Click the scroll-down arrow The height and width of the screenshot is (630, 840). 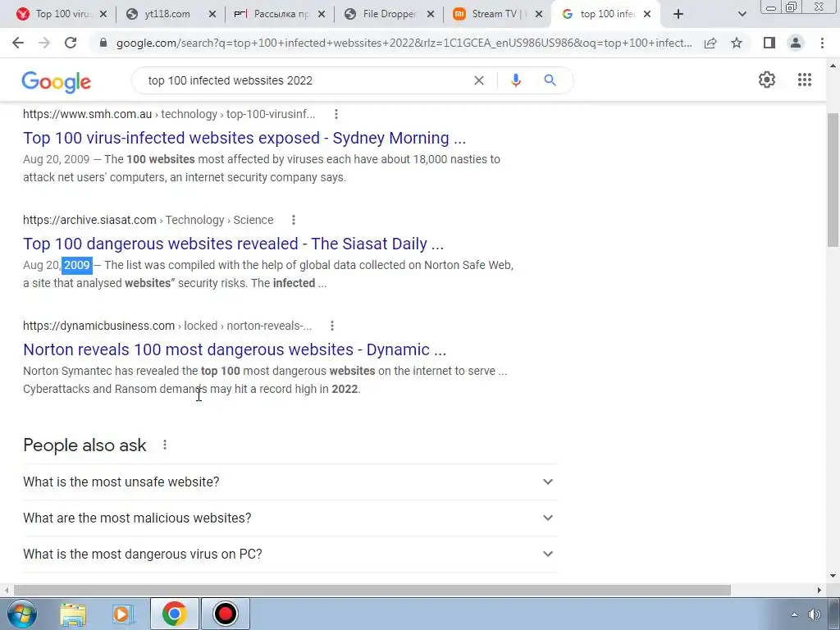click(833, 576)
